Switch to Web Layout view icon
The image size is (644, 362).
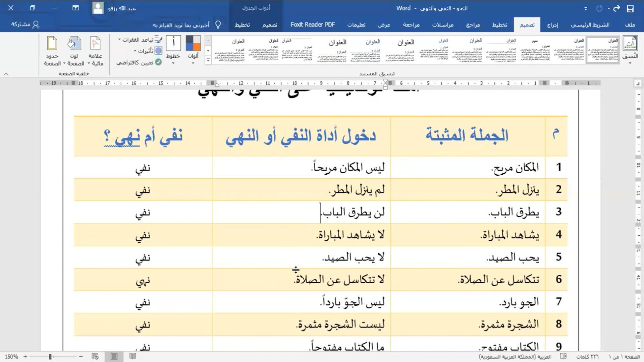(95, 356)
